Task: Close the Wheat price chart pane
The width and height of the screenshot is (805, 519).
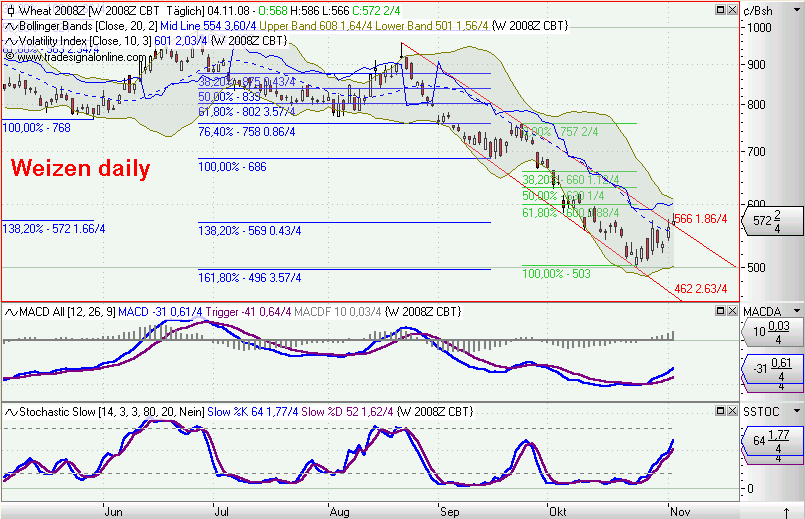Action: pos(732,10)
